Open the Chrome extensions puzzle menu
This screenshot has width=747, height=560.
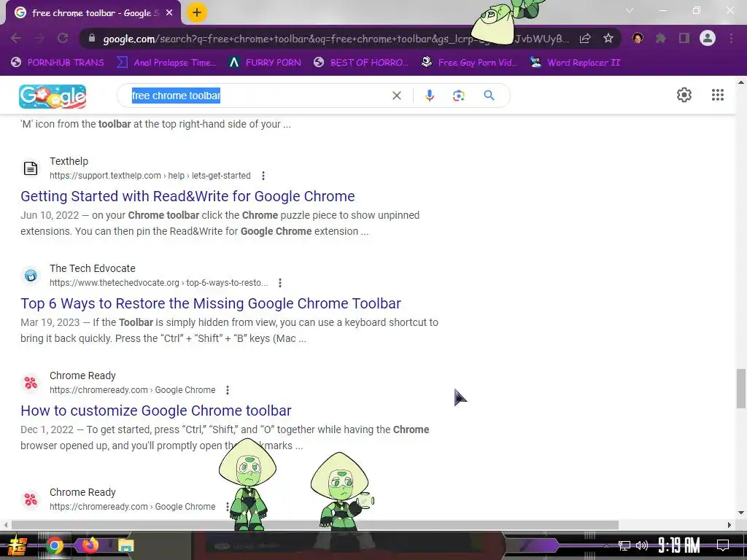pos(661,38)
